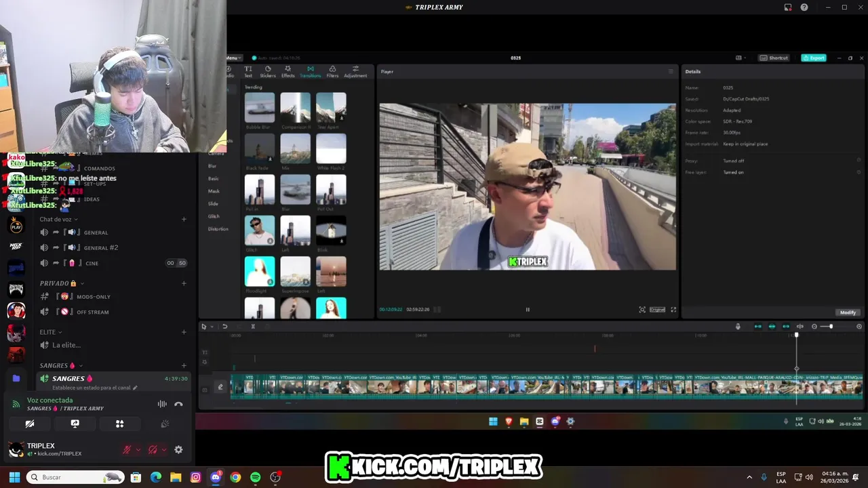Click the Original ratio button in player
Screen dimensions: 868x488
point(657,310)
